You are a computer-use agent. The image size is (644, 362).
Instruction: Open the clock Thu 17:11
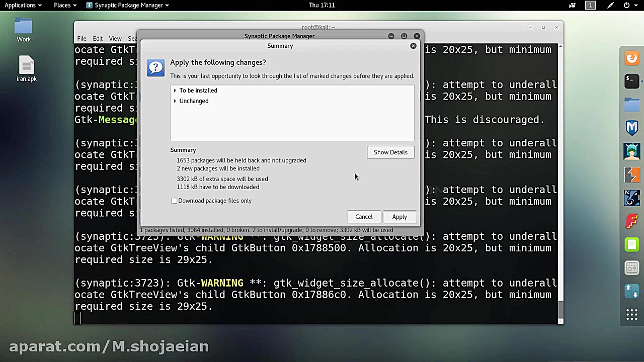[x=322, y=5]
